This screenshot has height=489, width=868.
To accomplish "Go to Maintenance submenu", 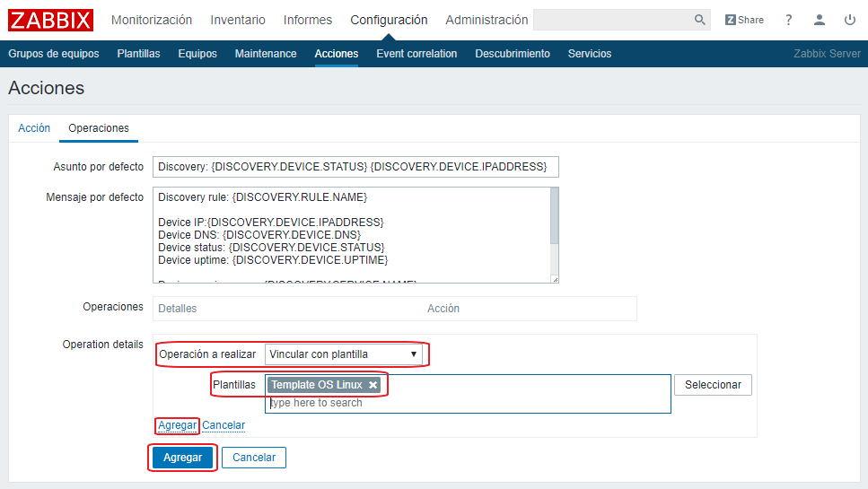I will [266, 54].
